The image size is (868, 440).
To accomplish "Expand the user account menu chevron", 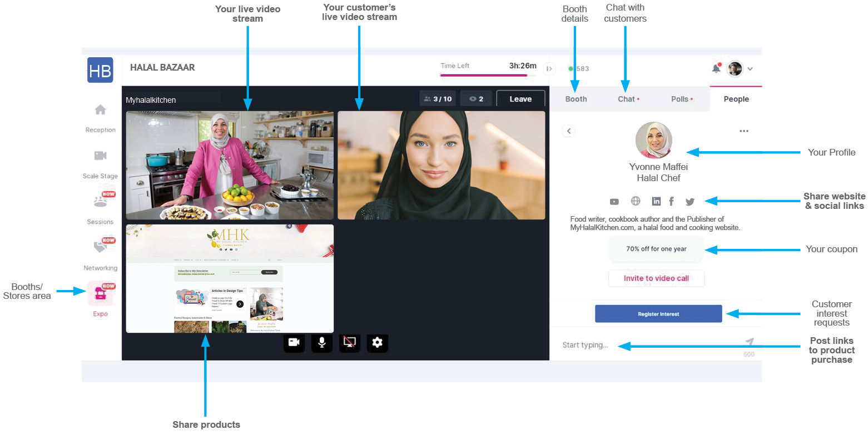I will 750,69.
